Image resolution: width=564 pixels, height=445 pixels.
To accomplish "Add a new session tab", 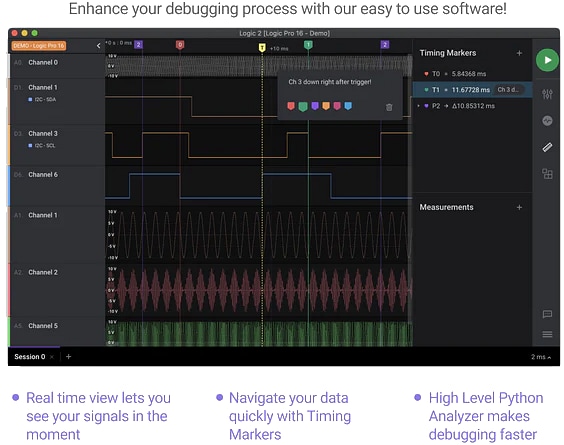I will pos(68,357).
